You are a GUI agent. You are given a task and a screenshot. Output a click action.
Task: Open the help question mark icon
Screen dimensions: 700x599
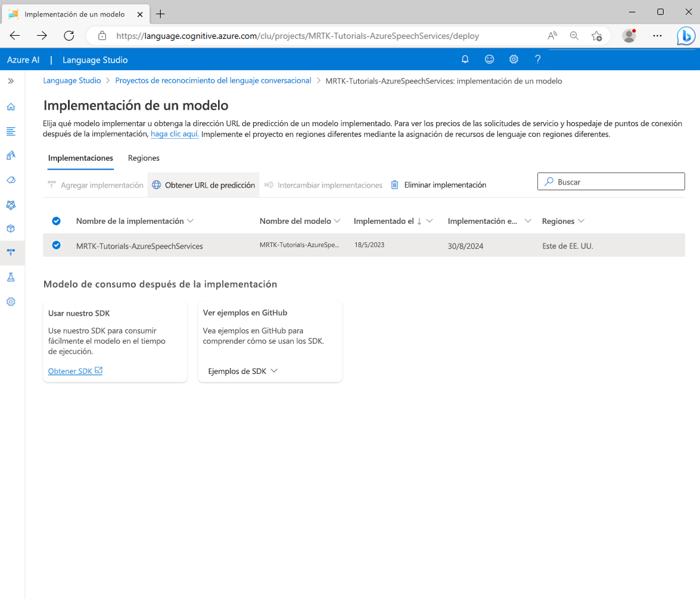pyautogui.click(x=538, y=60)
